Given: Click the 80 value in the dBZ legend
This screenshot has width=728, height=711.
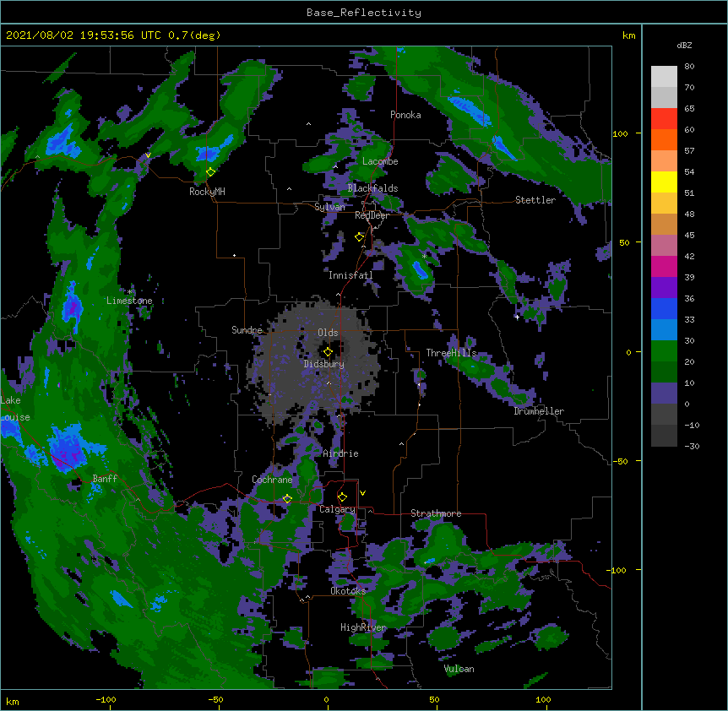Looking at the screenshot, I should pyautogui.click(x=689, y=67).
